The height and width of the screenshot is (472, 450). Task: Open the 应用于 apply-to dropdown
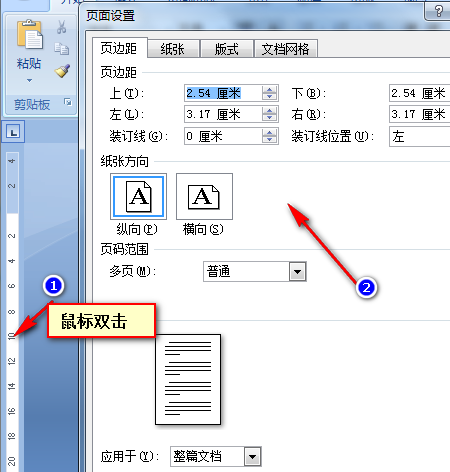(252, 456)
